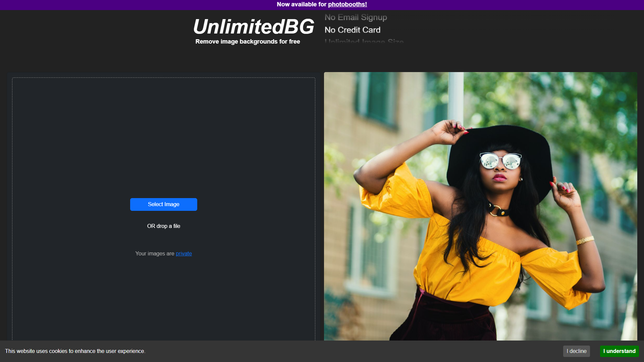Open the private images policy link
This screenshot has height=362, width=644.
(x=184, y=254)
